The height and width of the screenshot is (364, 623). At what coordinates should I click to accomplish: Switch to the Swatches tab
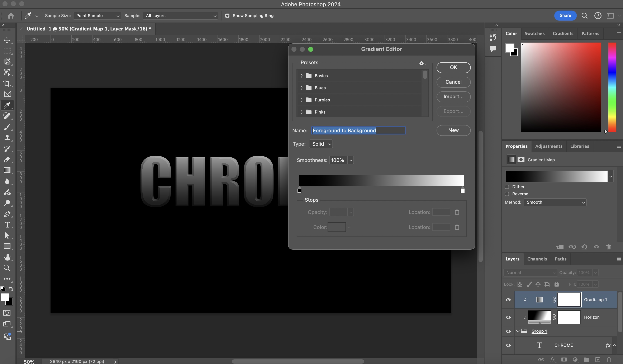(535, 33)
